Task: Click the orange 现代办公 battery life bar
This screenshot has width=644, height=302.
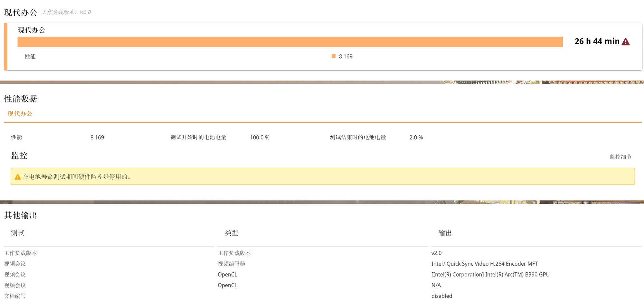Action: tap(290, 42)
